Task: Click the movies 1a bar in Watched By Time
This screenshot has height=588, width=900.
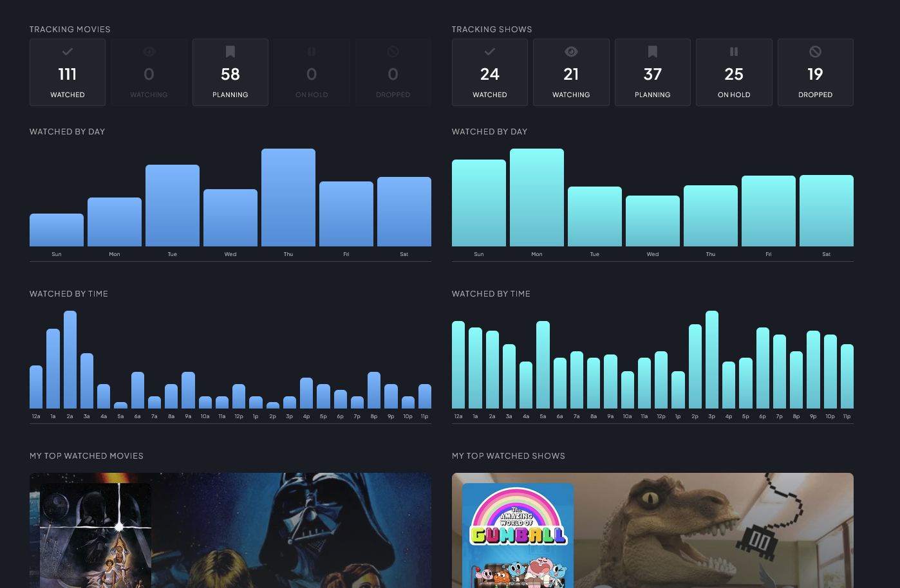Action: click(x=53, y=369)
